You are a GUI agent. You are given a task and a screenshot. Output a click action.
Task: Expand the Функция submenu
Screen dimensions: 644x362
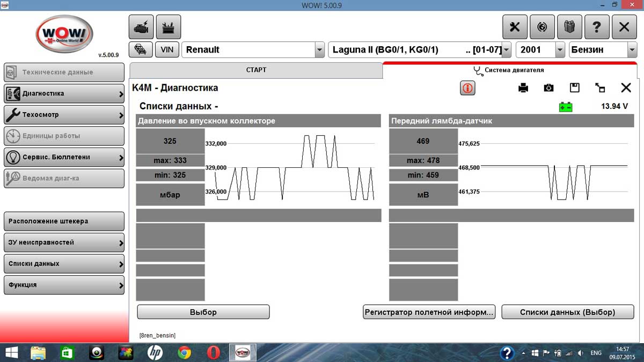pyautogui.click(x=64, y=285)
